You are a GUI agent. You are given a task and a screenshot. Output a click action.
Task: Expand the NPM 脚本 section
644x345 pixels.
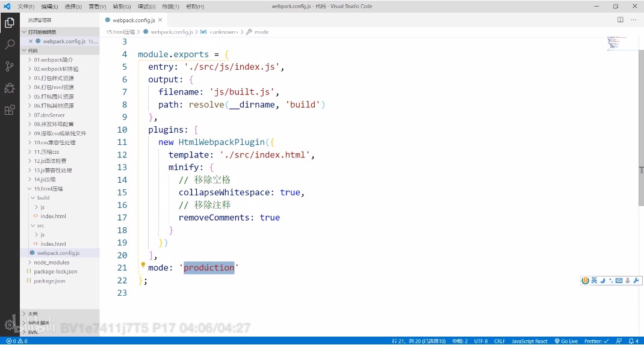60,323
